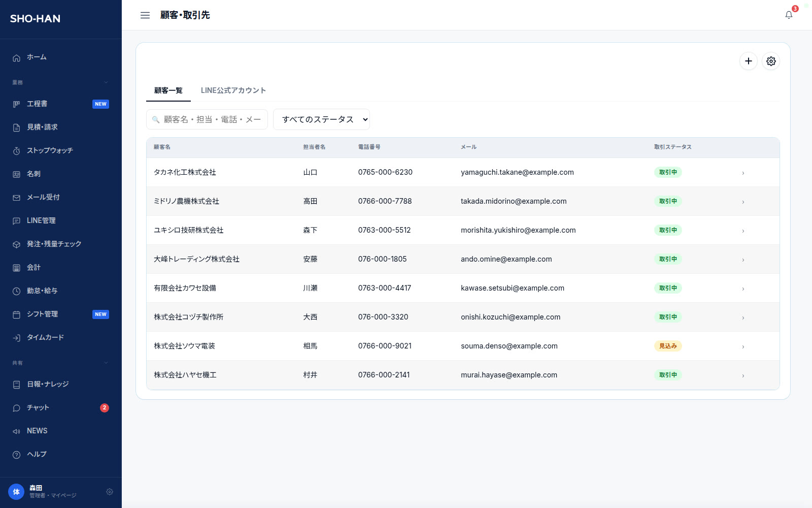Open the 勤怠・給与 clock icon
Viewport: 812px width, 508px height.
click(16, 291)
